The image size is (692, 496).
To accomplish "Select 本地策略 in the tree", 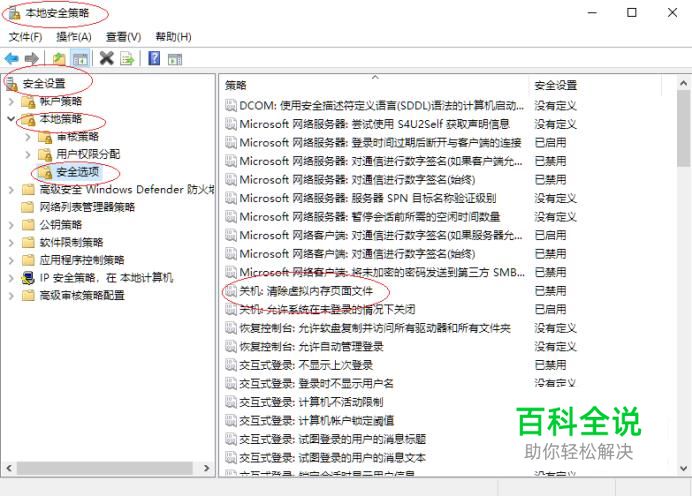I will pyautogui.click(x=61, y=119).
